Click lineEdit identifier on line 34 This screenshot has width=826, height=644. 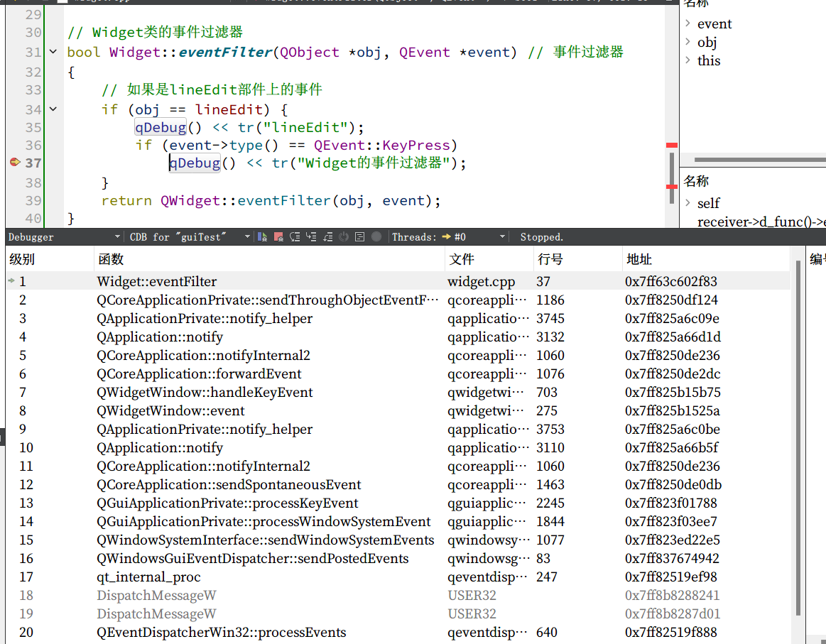(x=229, y=109)
